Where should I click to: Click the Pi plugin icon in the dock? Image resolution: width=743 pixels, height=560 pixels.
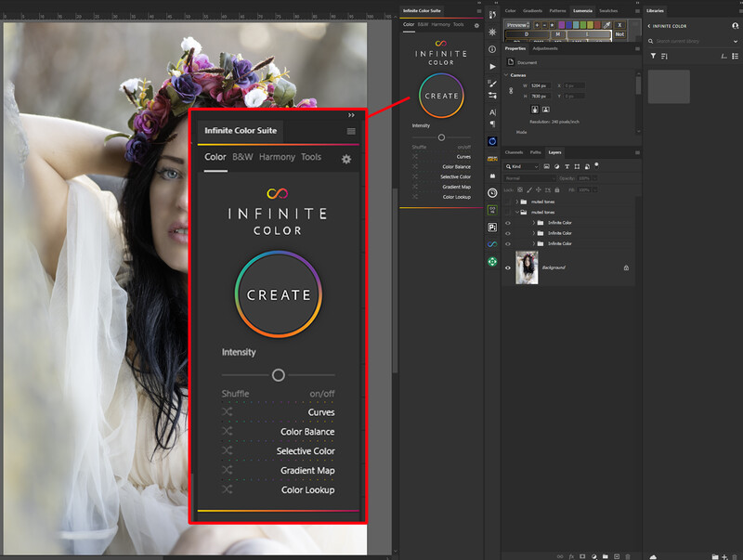[492, 228]
